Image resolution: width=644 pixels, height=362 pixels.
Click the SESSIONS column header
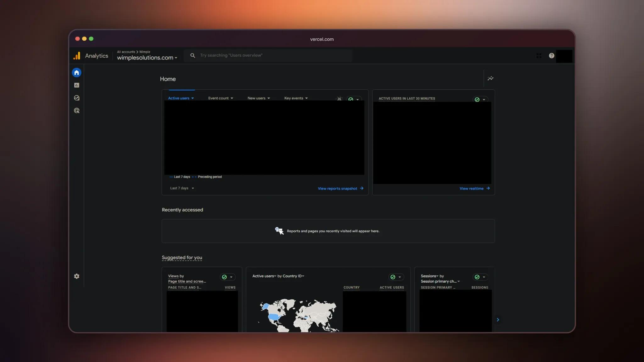(x=480, y=288)
